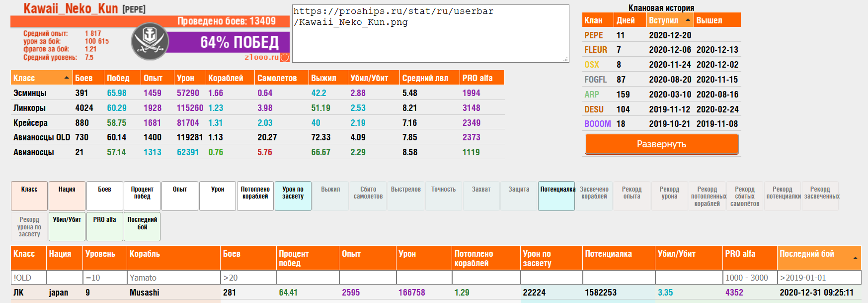Enable the Рекорд засвеченных column button
The width and height of the screenshot is (868, 303).
coord(820,196)
